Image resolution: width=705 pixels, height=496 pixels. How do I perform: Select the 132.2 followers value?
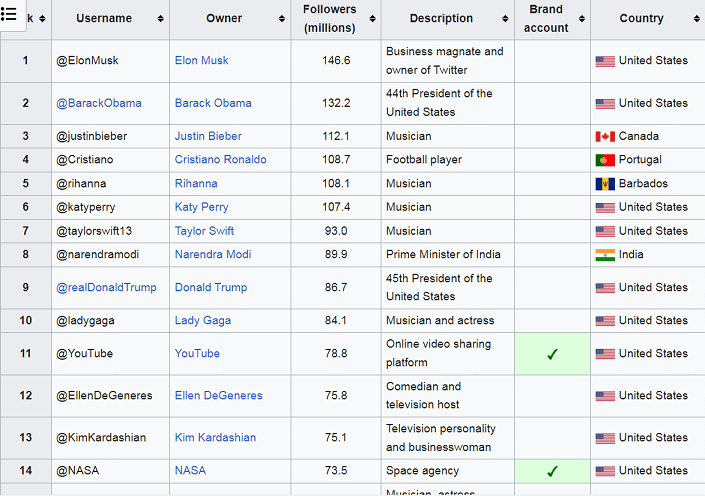(336, 103)
